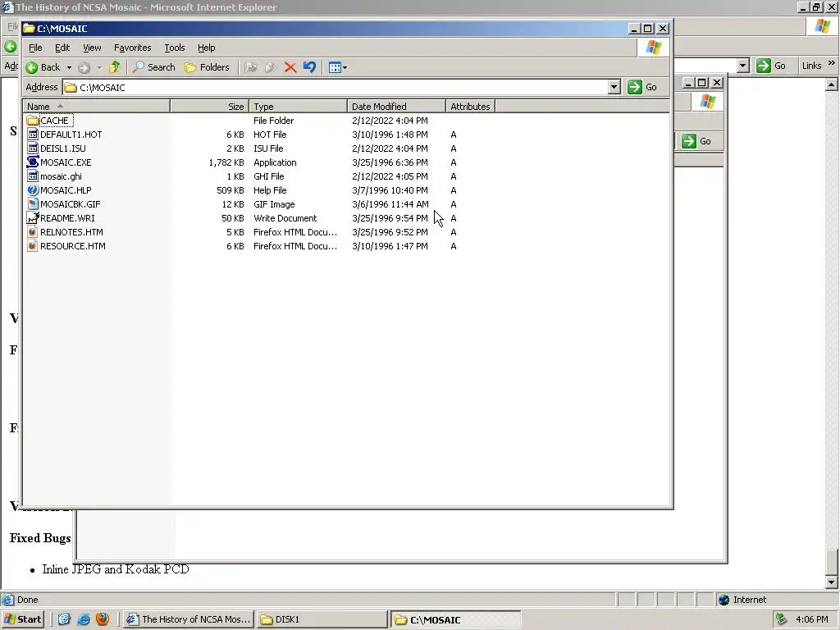Sort files by Type column header

point(299,107)
